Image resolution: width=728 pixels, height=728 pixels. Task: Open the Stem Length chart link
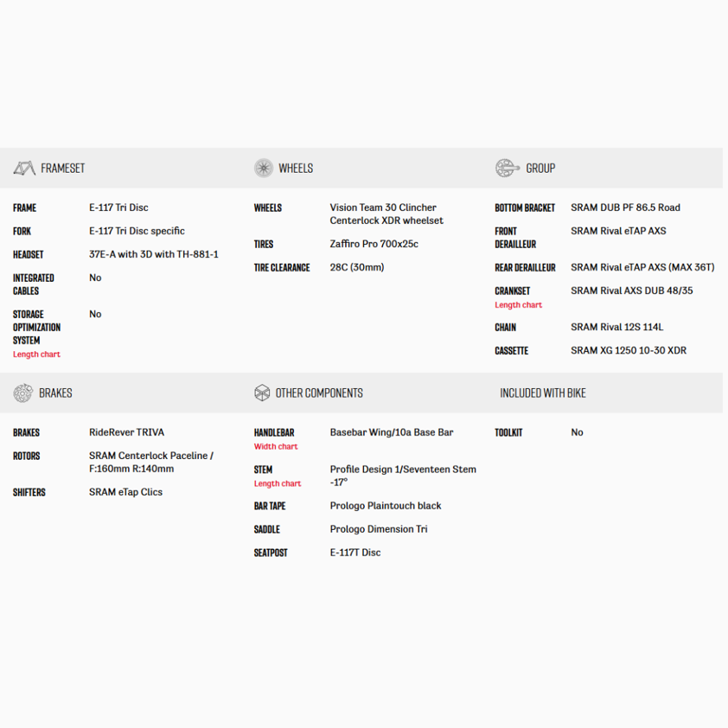[x=278, y=484]
